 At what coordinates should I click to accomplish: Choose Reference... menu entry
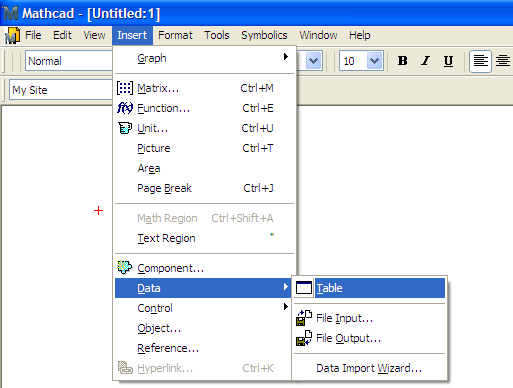[203, 348]
